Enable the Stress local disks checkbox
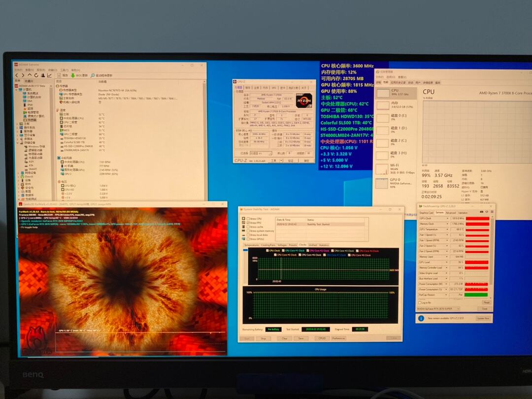Screen dimensions: 532x399 248,235
